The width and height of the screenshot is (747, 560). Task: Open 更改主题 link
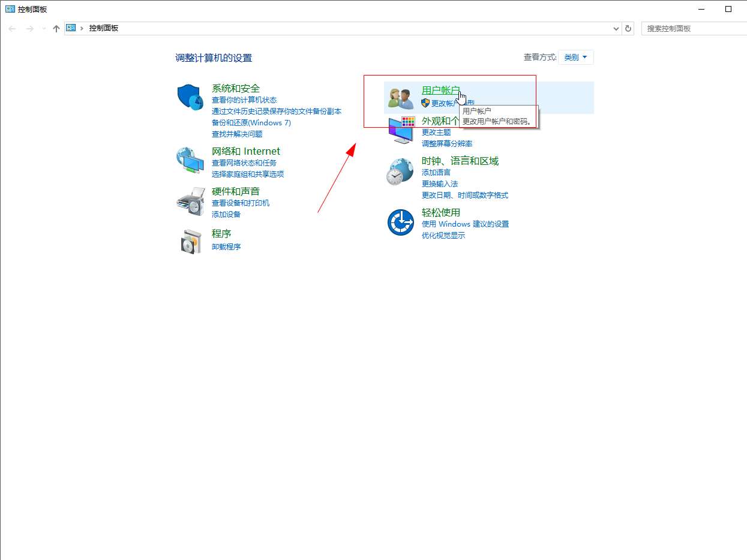436,133
